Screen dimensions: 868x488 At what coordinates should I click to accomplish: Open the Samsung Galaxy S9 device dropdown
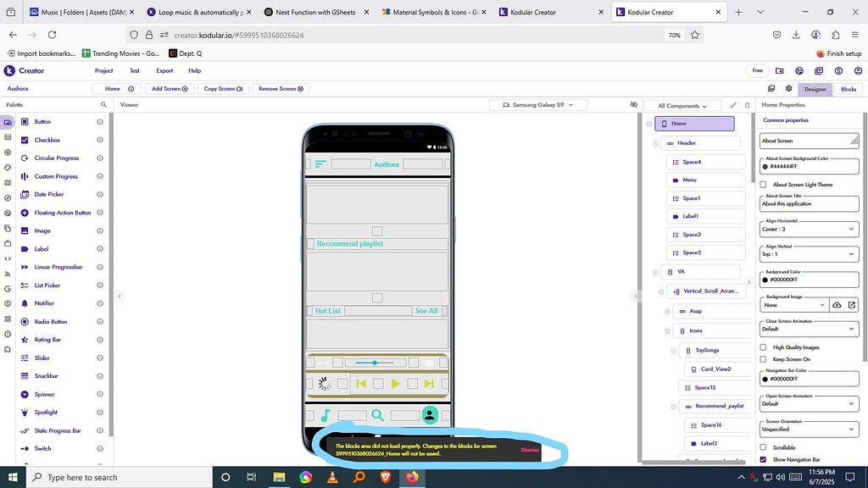click(x=538, y=104)
